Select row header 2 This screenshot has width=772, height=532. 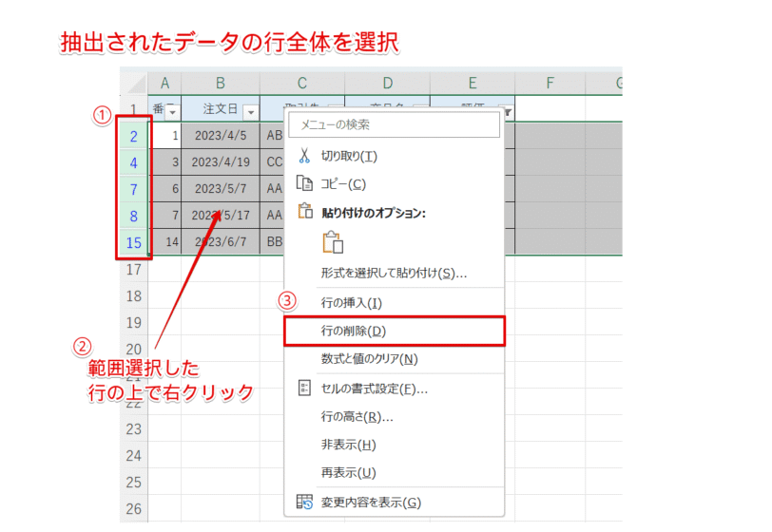click(x=133, y=136)
